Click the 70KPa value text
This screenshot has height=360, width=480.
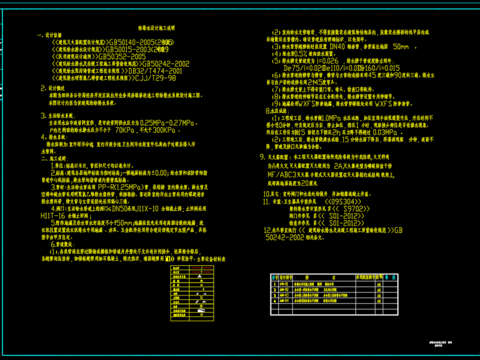[125, 130]
